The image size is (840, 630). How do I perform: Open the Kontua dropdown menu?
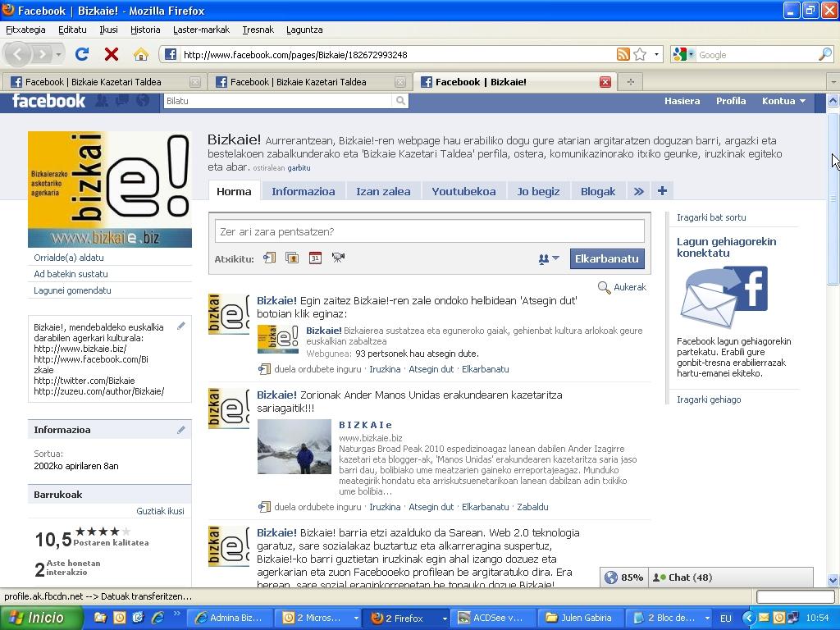pos(783,101)
